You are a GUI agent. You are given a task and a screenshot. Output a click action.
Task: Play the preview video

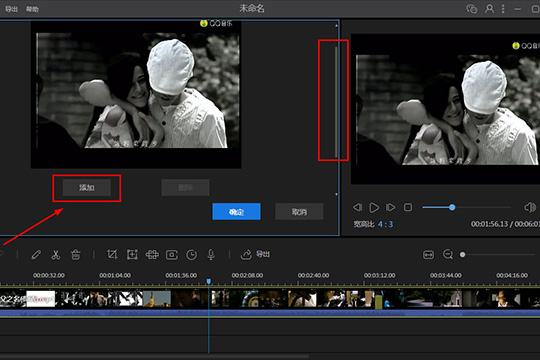tap(374, 207)
